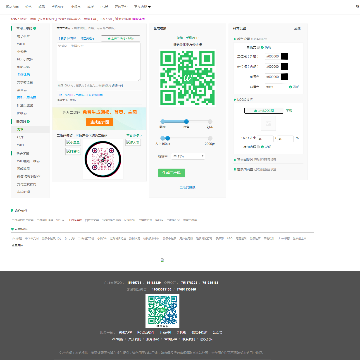Switch to the green-text tab above the text area

click(121, 39)
